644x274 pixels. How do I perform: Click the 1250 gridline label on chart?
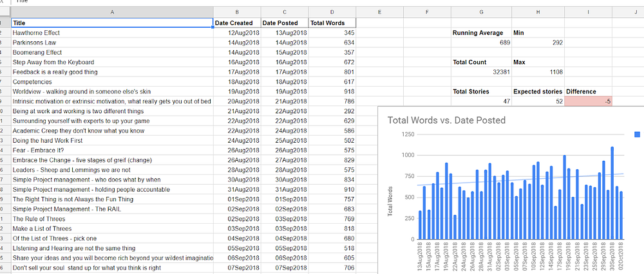point(406,134)
